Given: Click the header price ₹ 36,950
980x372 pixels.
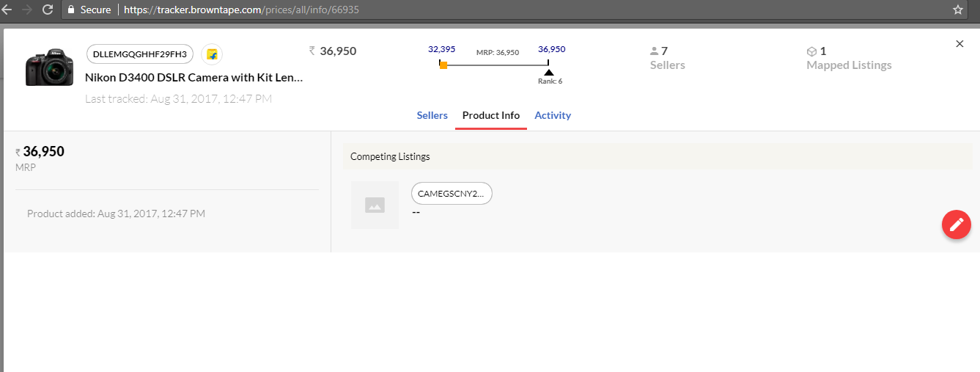Looking at the screenshot, I should pos(333,51).
